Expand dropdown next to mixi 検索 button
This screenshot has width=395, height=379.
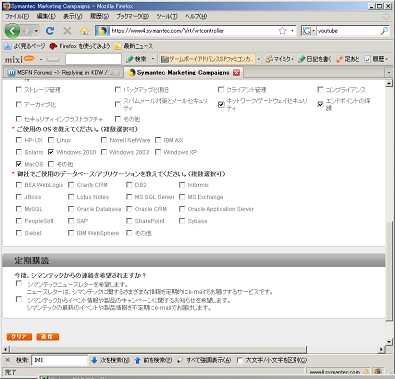[153, 59]
